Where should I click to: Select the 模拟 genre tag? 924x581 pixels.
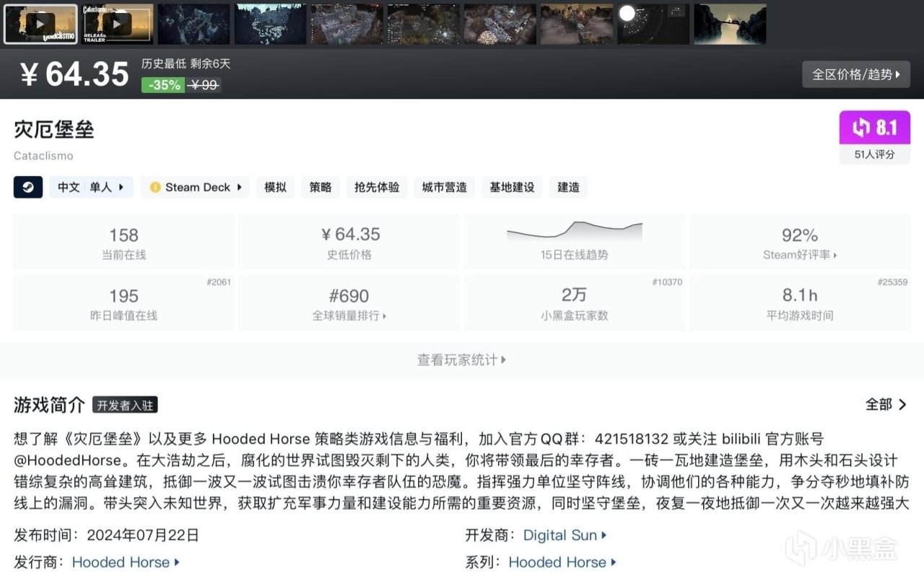[276, 187]
